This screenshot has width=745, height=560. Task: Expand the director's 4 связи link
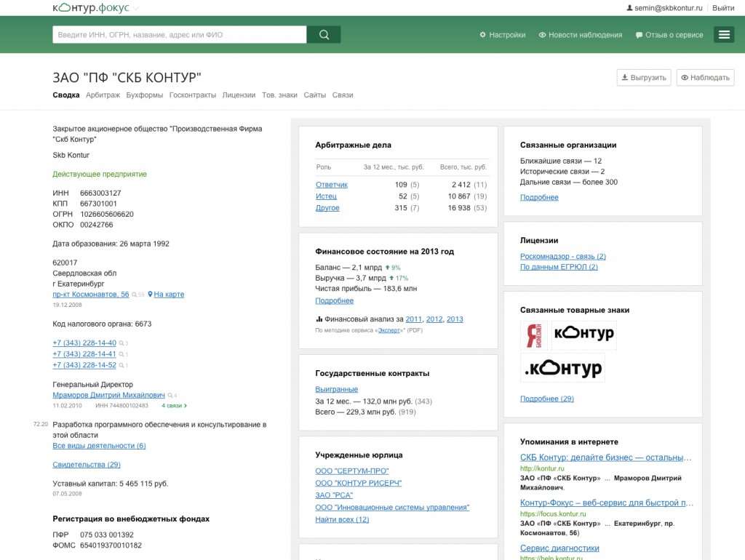coord(174,406)
